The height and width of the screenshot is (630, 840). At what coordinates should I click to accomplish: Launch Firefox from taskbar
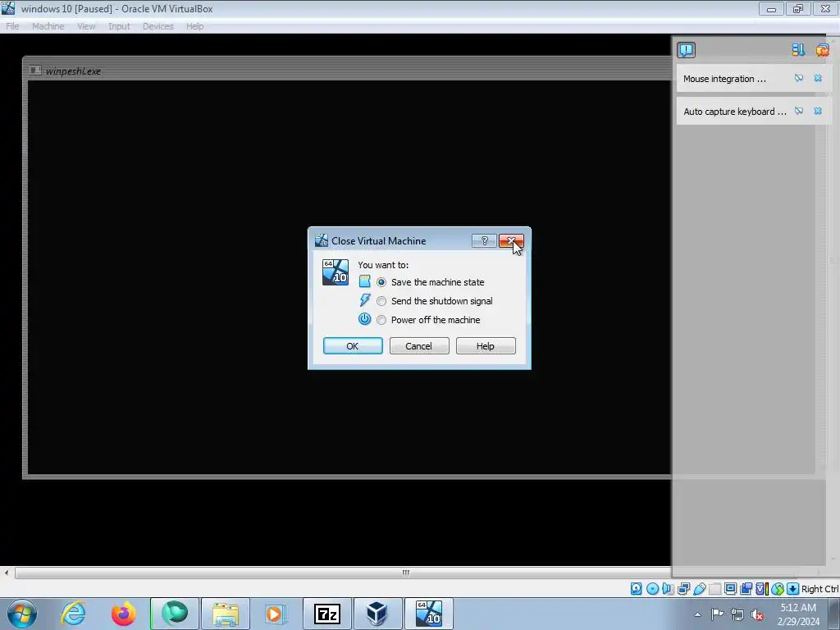click(124, 614)
